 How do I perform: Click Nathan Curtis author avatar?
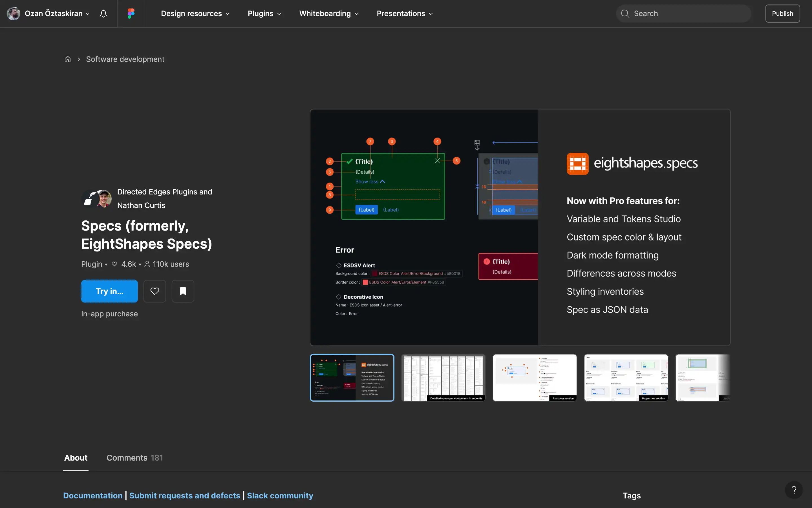pos(104,198)
